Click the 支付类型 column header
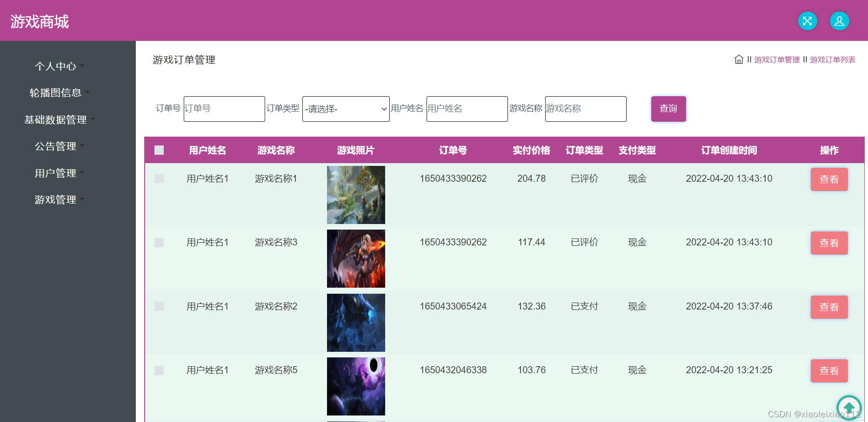The width and height of the screenshot is (868, 422). 637,150
